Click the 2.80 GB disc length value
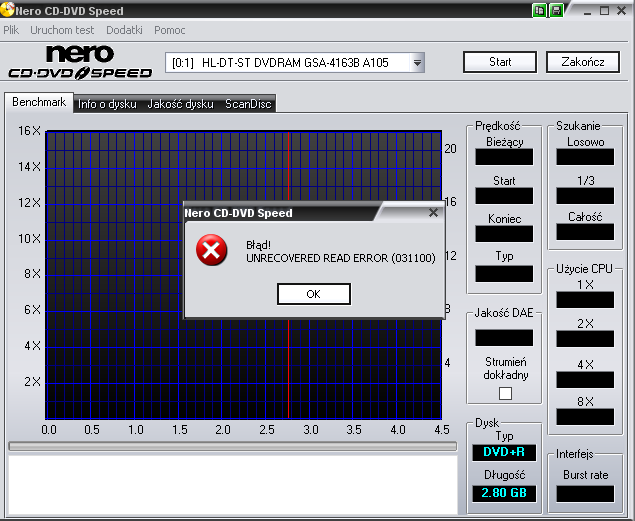635x521 pixels. [504, 493]
